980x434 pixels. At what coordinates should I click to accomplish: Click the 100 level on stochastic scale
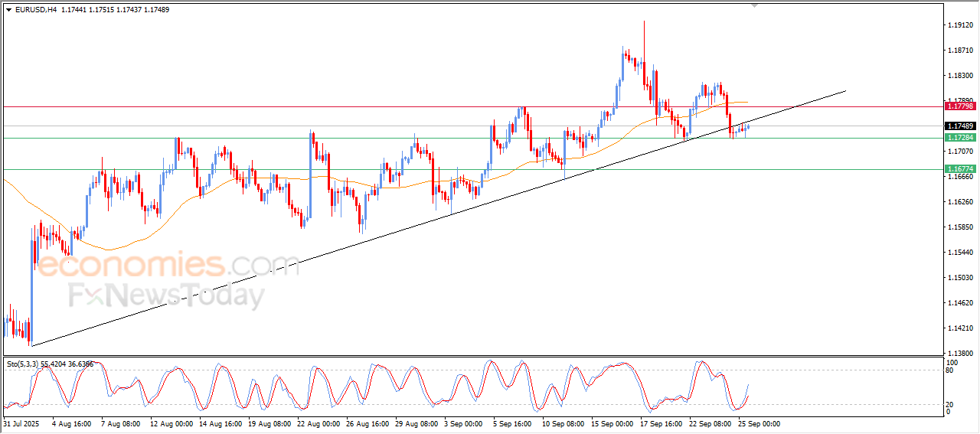tap(952, 362)
